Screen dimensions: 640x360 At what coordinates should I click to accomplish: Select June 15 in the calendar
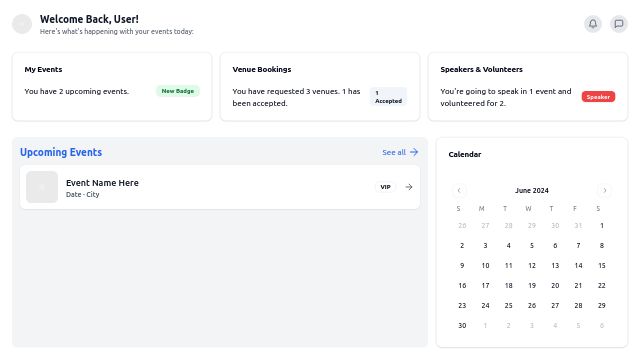coord(602,265)
